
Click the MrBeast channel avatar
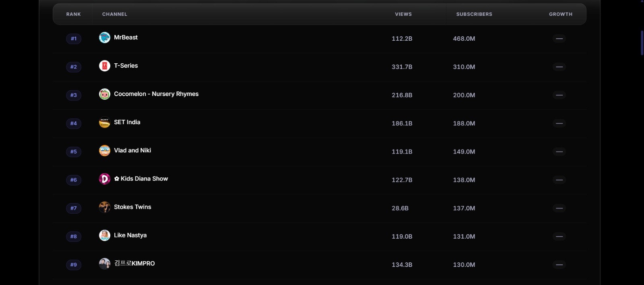[105, 37]
